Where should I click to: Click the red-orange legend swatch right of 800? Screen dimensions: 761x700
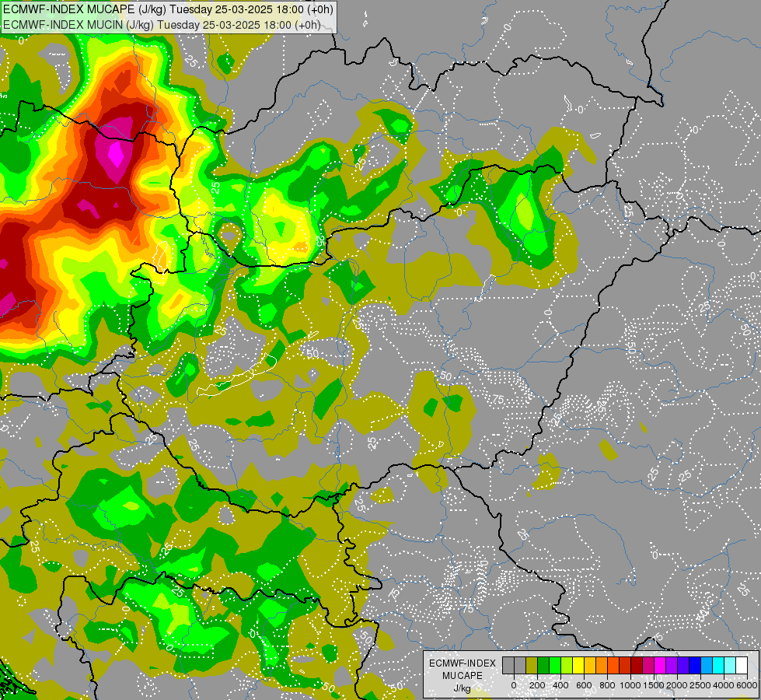click(613, 665)
